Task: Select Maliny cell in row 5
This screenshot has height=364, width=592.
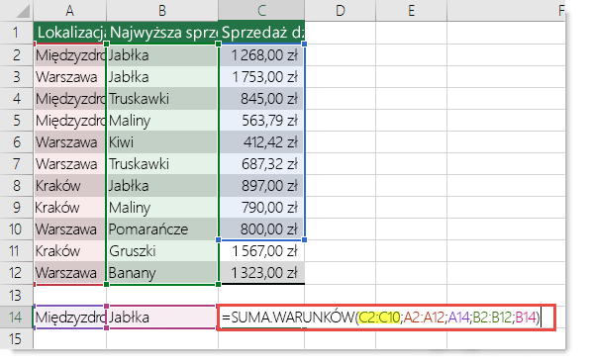Action: 162,121
